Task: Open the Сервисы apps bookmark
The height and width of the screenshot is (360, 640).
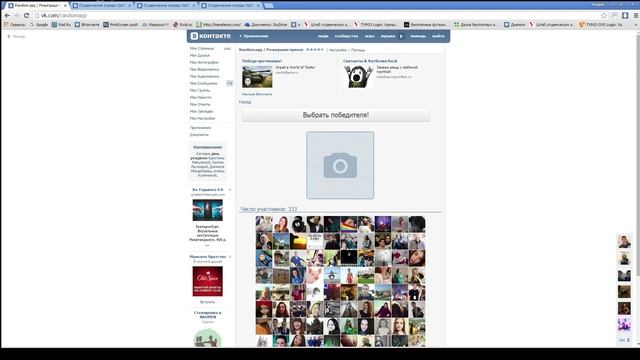Action: coord(14,25)
